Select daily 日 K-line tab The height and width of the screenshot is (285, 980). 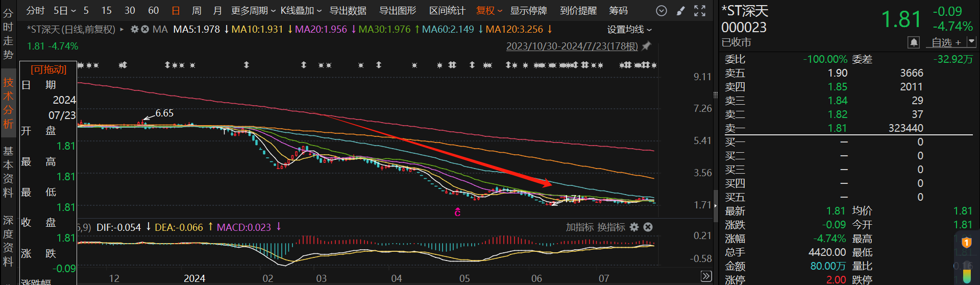pos(176,11)
